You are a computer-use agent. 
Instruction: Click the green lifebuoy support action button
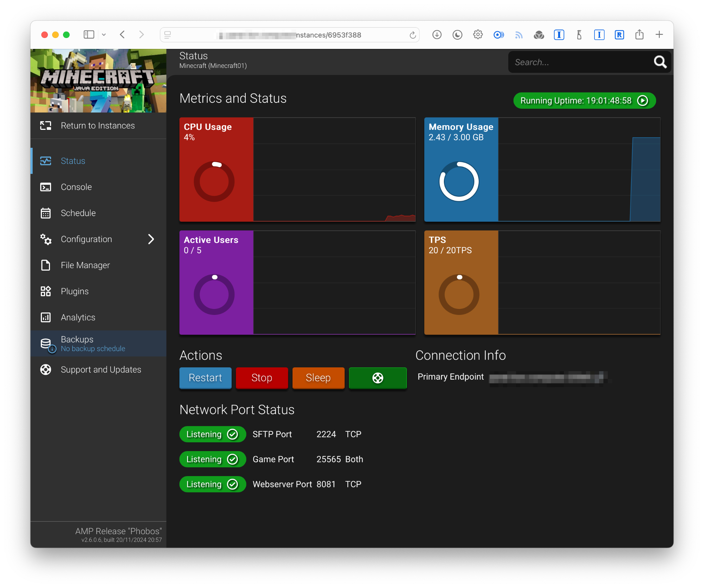(377, 378)
